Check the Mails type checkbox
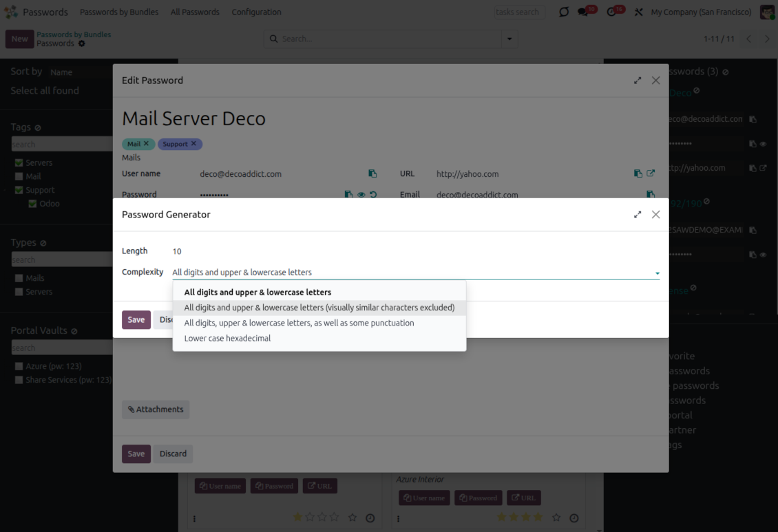The width and height of the screenshot is (778, 532). pyautogui.click(x=19, y=278)
